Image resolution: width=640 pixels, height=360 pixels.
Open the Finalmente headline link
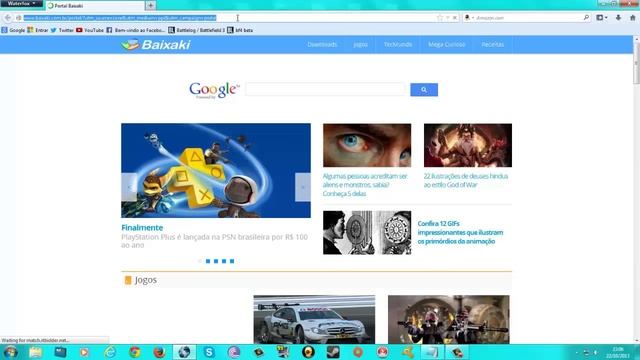click(142, 228)
